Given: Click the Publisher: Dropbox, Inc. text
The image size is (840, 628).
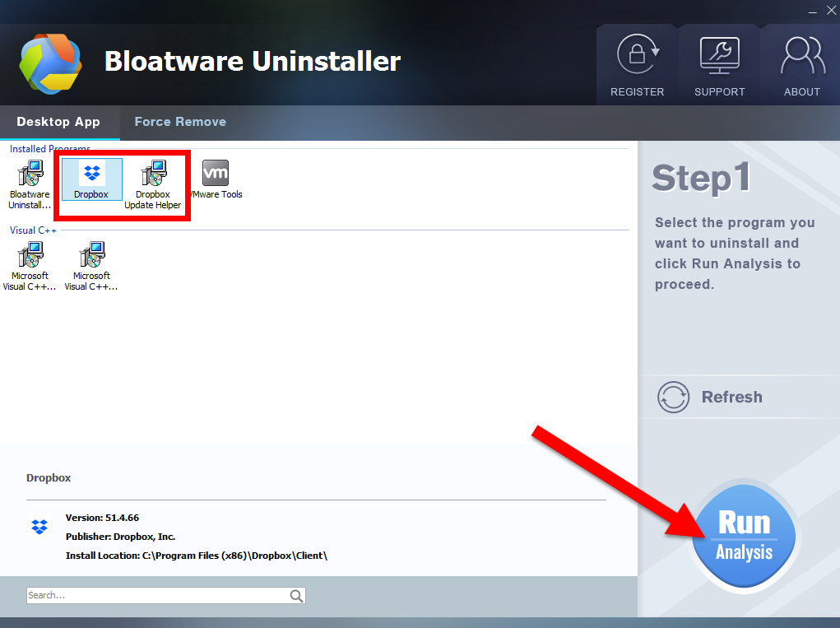Looking at the screenshot, I should [x=121, y=537].
